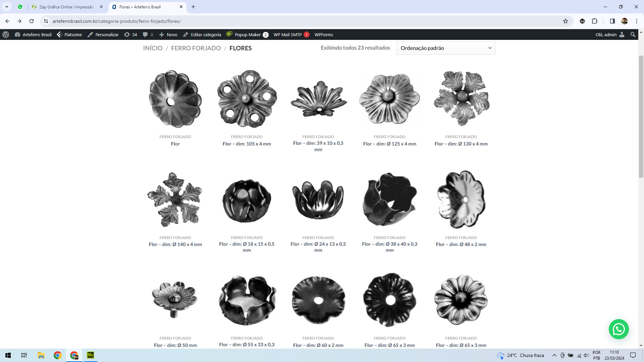Toggle the Chrome side panel button

612,21
